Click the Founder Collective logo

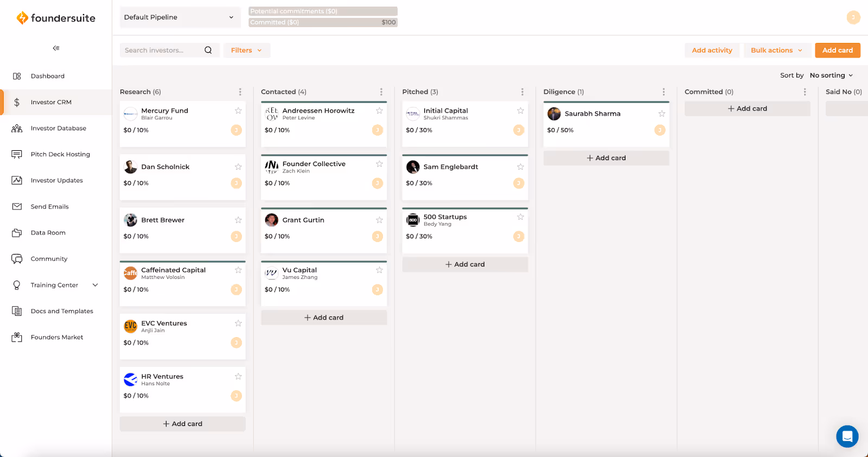click(x=272, y=167)
